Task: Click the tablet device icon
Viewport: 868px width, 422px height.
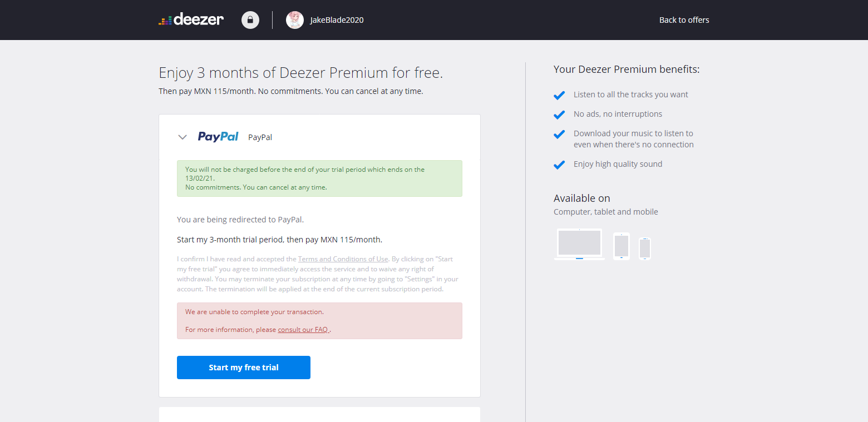Action: click(x=622, y=246)
